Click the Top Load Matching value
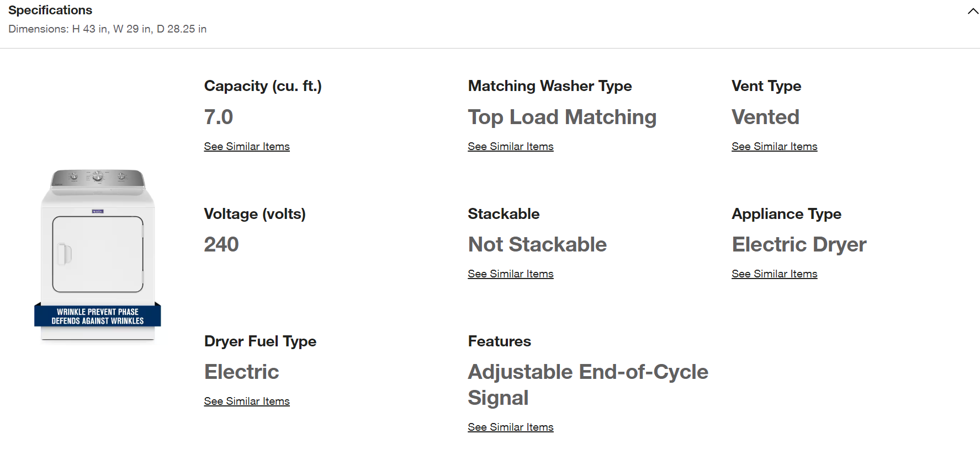Screen dimensions: 980x455 tap(562, 117)
